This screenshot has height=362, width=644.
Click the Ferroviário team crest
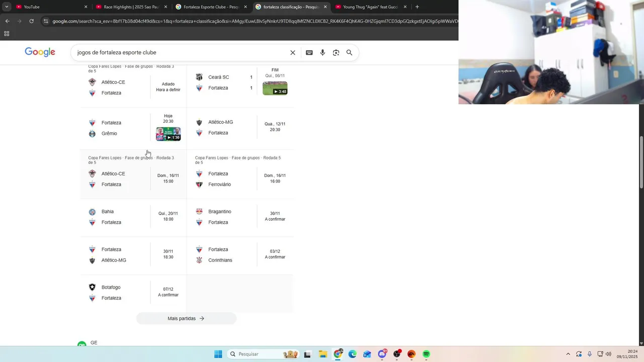pos(199,185)
